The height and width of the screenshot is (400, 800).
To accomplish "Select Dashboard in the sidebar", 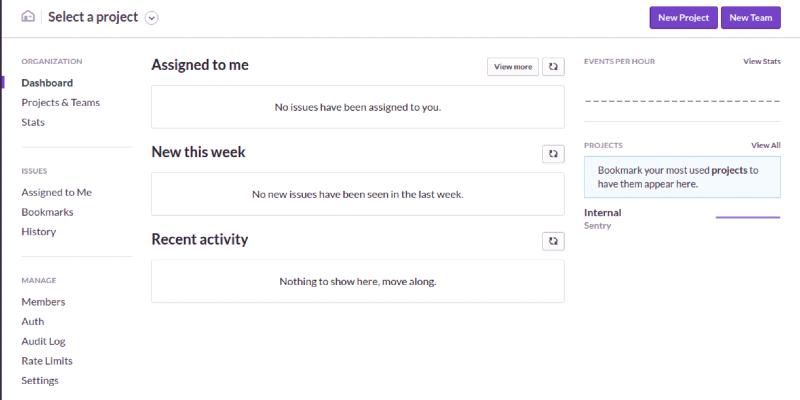I will point(47,83).
